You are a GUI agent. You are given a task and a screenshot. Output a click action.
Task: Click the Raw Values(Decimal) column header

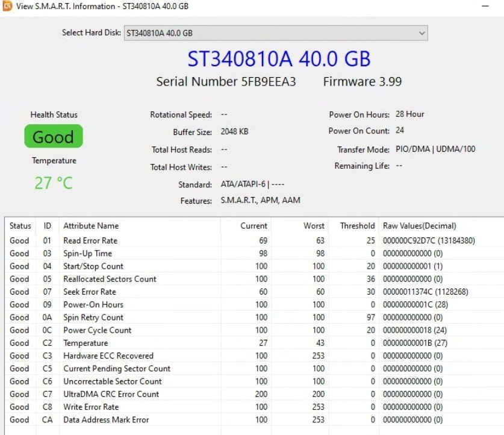point(441,226)
